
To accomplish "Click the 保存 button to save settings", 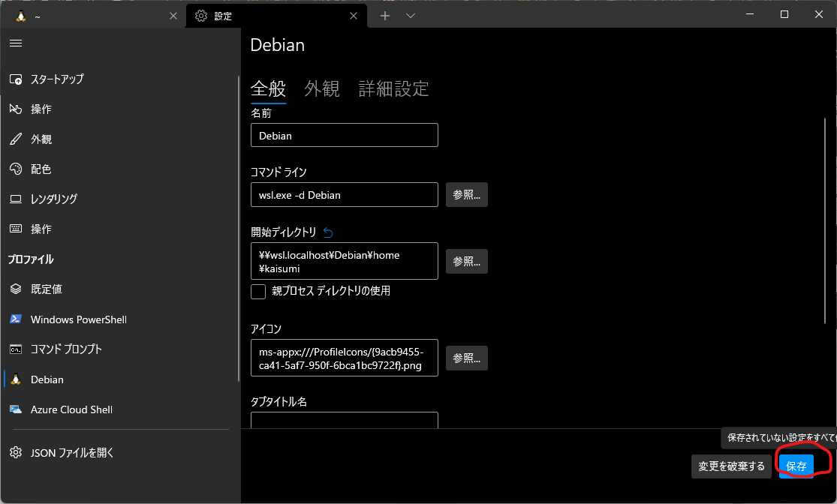I will 795,466.
